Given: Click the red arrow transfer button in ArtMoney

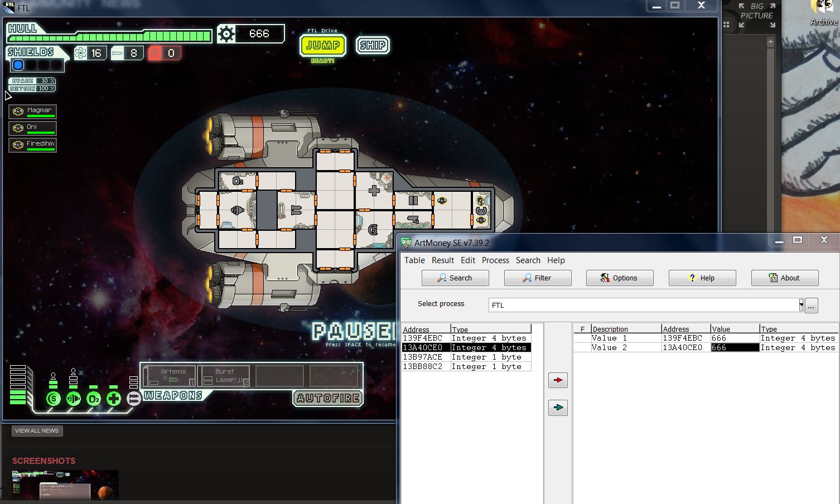Looking at the screenshot, I should pyautogui.click(x=558, y=380).
